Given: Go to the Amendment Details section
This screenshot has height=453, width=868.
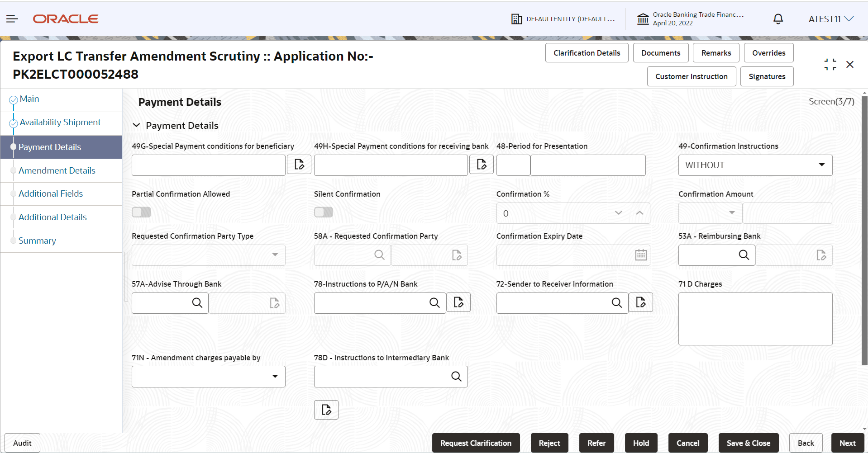Looking at the screenshot, I should tap(57, 170).
